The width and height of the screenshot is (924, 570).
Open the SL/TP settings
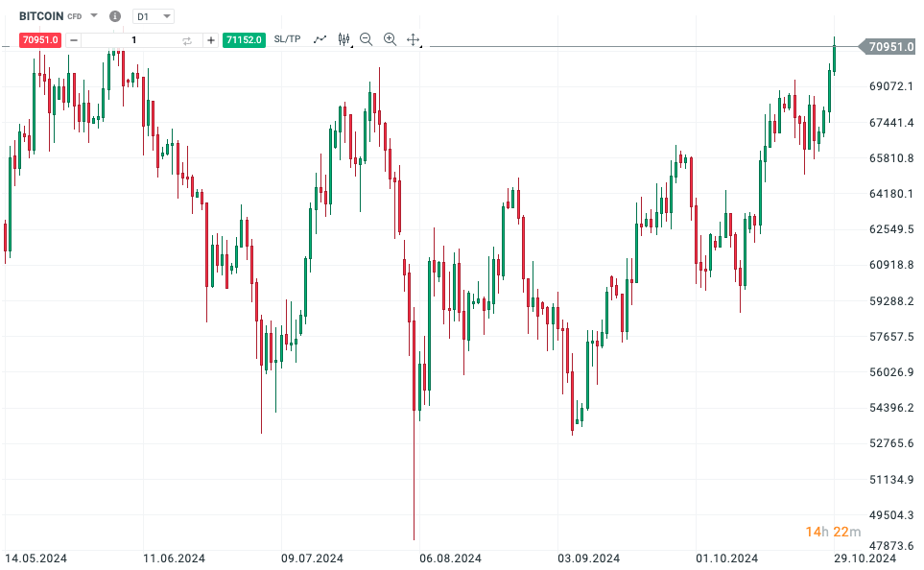(288, 39)
